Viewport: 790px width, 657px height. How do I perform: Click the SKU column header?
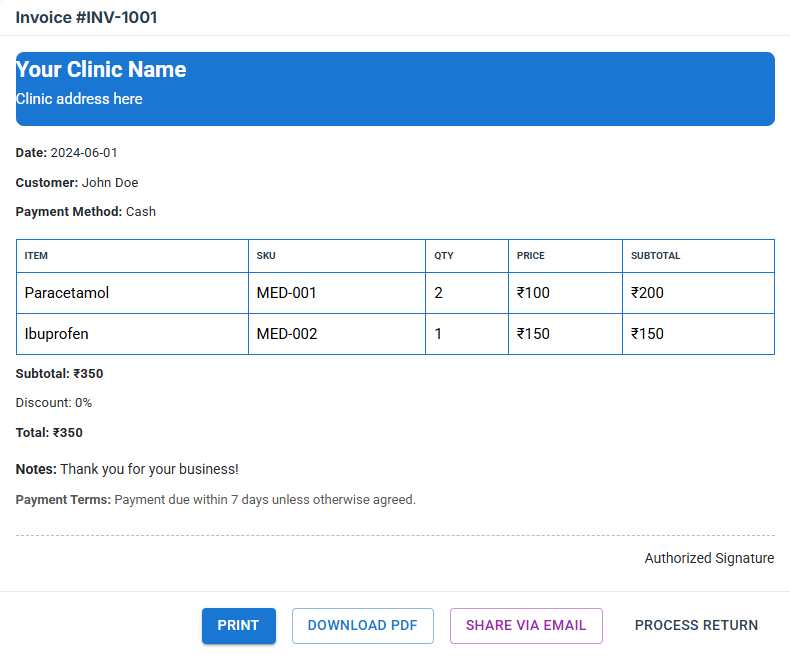[266, 256]
